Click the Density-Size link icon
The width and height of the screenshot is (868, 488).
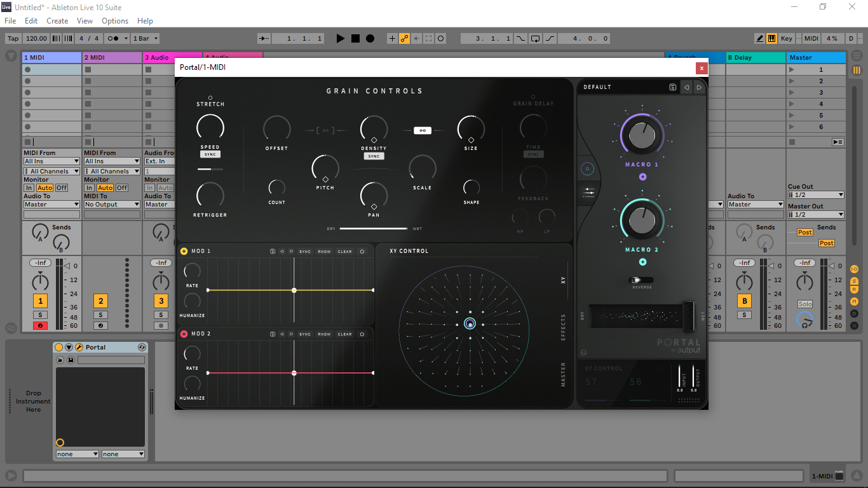click(x=422, y=130)
